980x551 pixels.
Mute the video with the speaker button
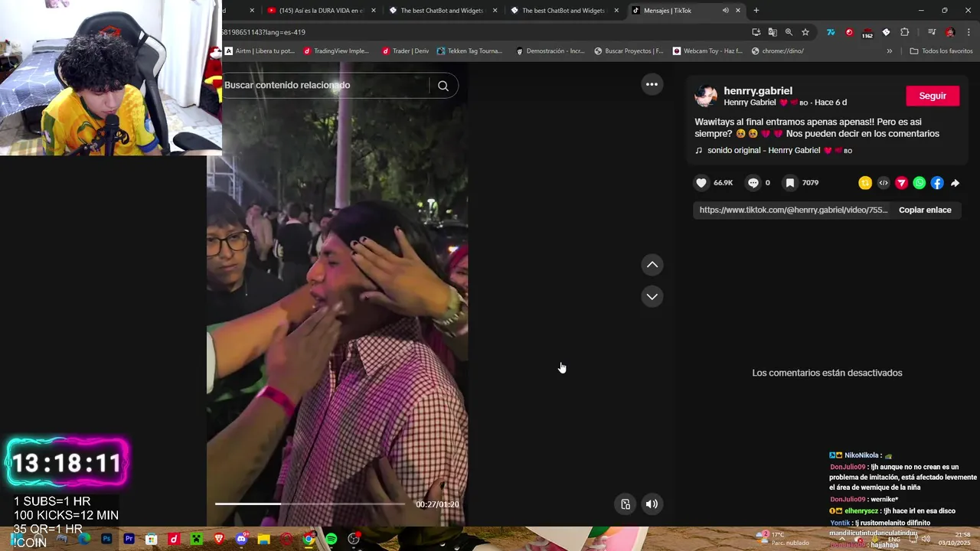652,504
